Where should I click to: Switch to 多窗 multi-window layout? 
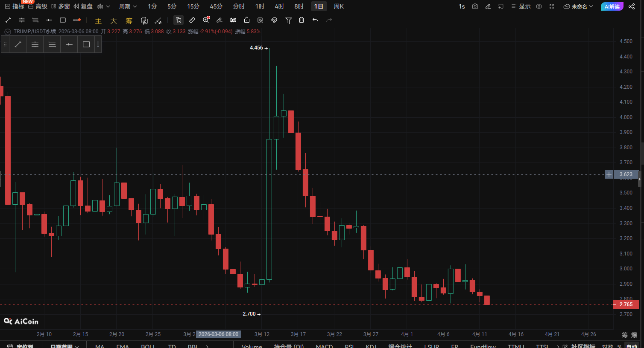(60, 6)
